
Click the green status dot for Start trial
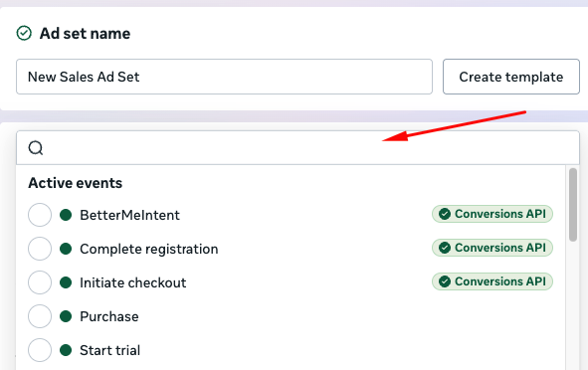point(66,350)
